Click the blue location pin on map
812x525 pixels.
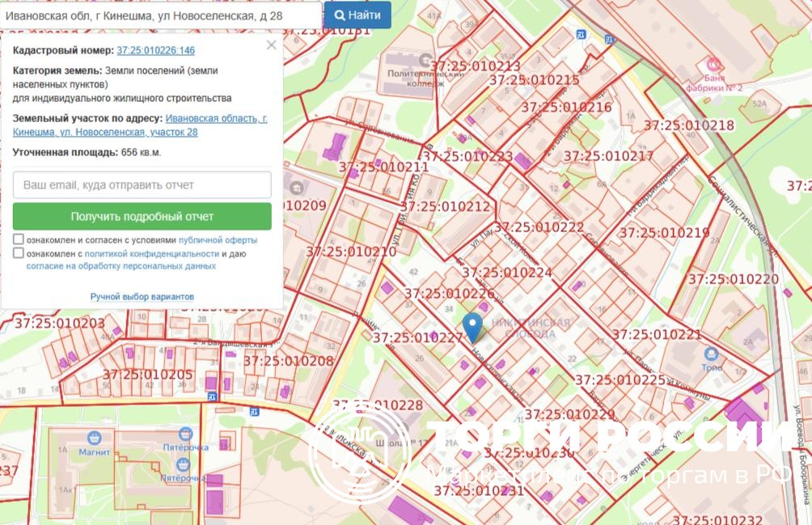click(472, 326)
